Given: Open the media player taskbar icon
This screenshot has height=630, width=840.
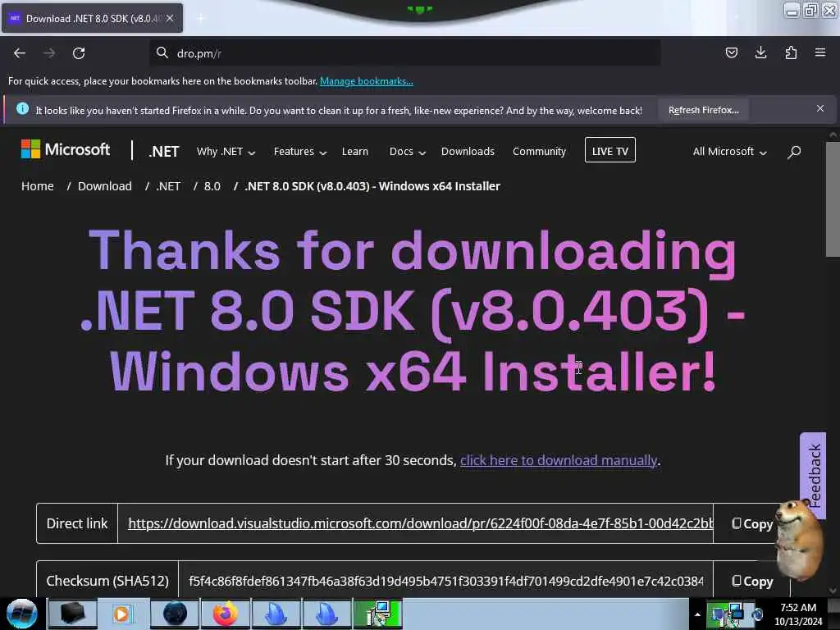Looking at the screenshot, I should tap(123, 614).
